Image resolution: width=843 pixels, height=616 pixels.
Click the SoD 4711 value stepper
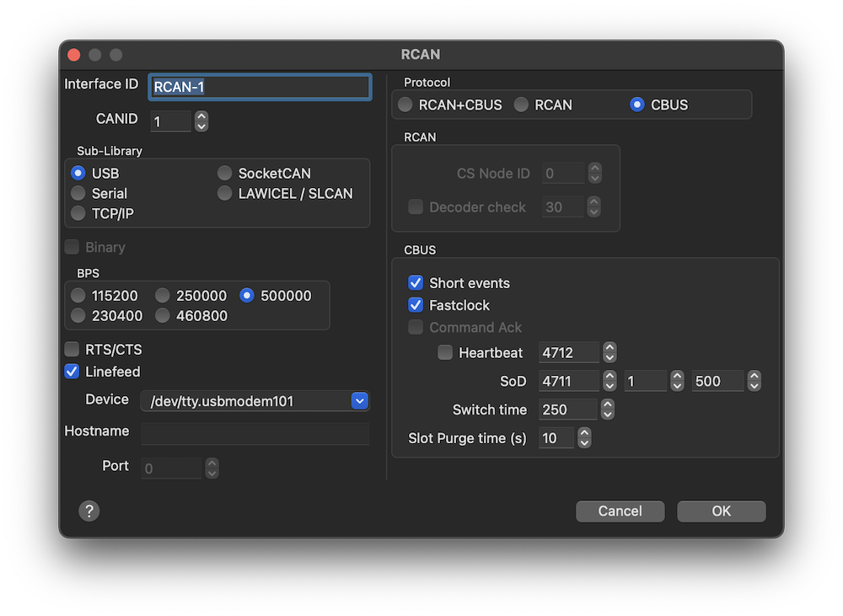609,381
